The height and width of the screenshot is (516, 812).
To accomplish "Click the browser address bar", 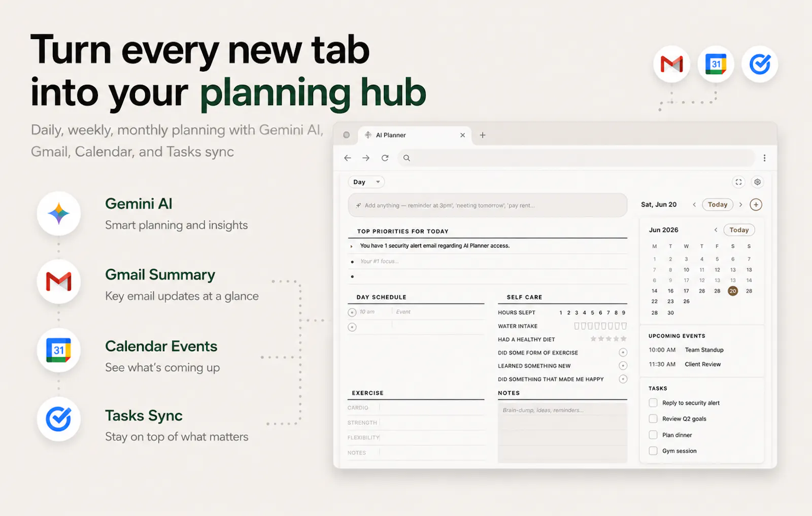I will click(x=576, y=158).
